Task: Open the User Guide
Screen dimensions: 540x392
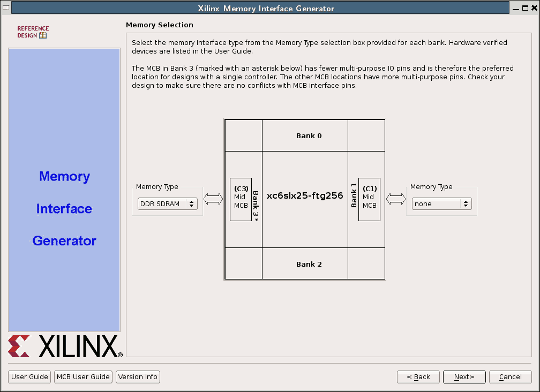Action: pos(30,377)
